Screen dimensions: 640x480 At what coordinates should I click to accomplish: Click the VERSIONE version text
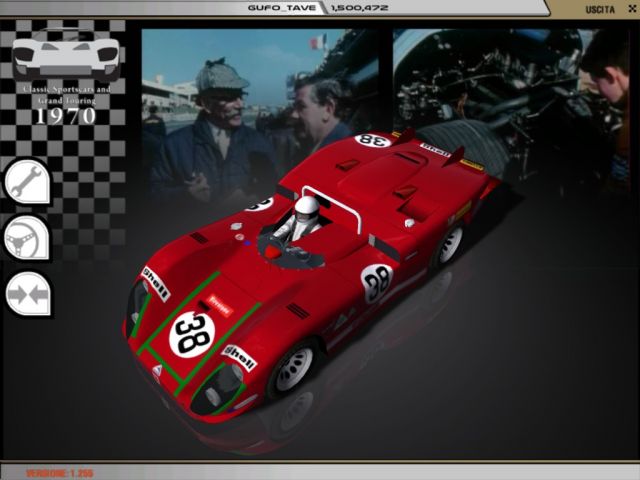coord(60,473)
